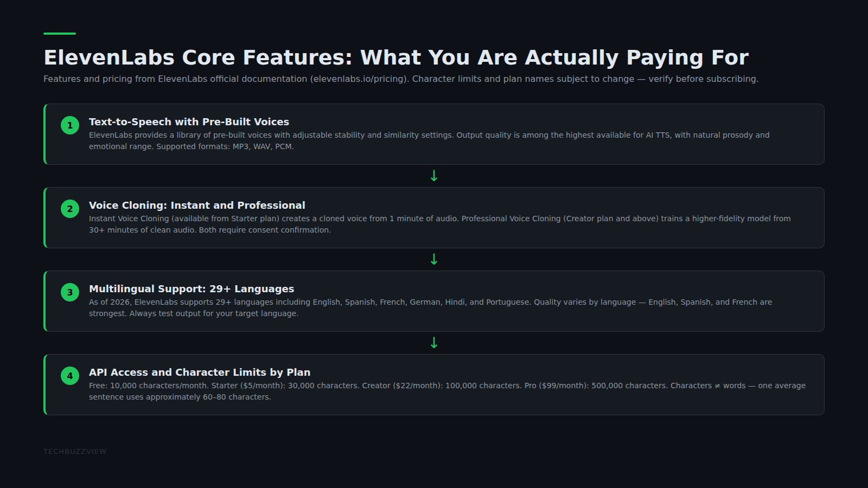This screenshot has height=488, width=868.
Task: Click the Instant Voice Cloning description paragraph
Action: pos(440,224)
